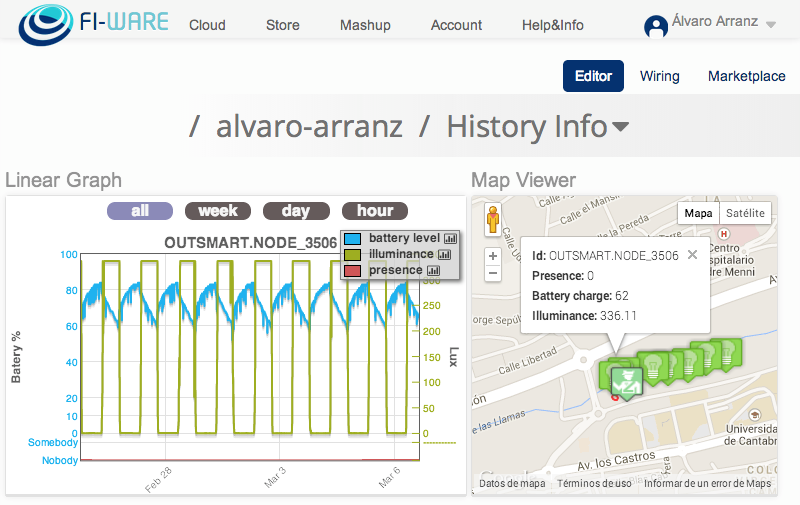Screen dimensions: 800x505
Task: Open the Account page
Action: (x=456, y=25)
